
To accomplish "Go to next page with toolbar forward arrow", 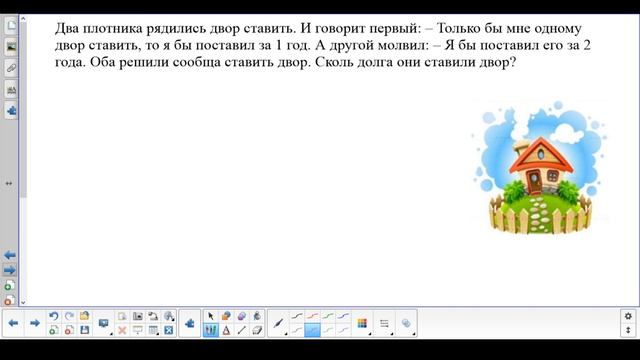I will (x=35, y=323).
